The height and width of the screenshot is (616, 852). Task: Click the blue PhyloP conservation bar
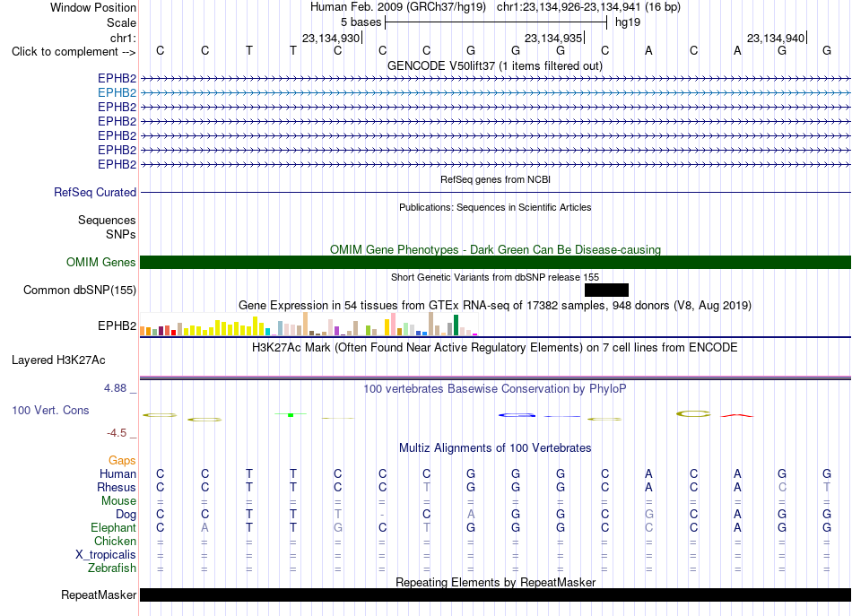[x=517, y=415]
